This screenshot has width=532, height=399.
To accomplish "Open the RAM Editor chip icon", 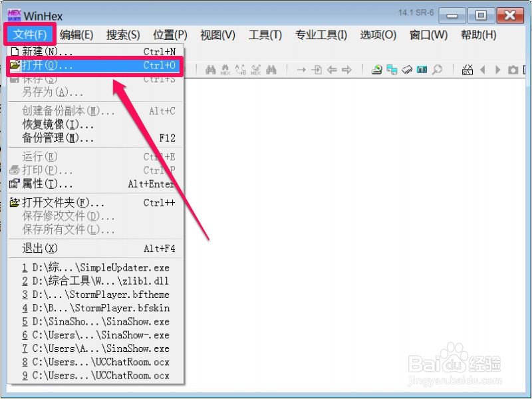I will [x=407, y=70].
